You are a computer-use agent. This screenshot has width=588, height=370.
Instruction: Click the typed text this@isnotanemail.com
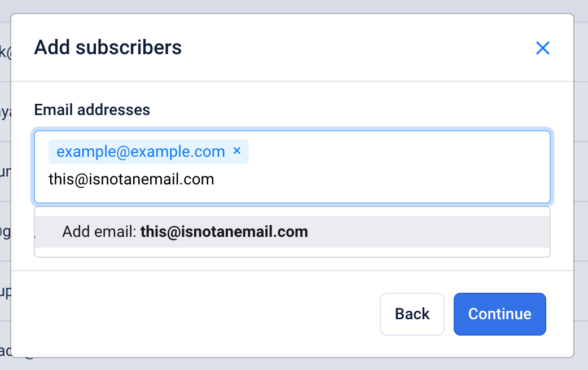[x=131, y=179]
